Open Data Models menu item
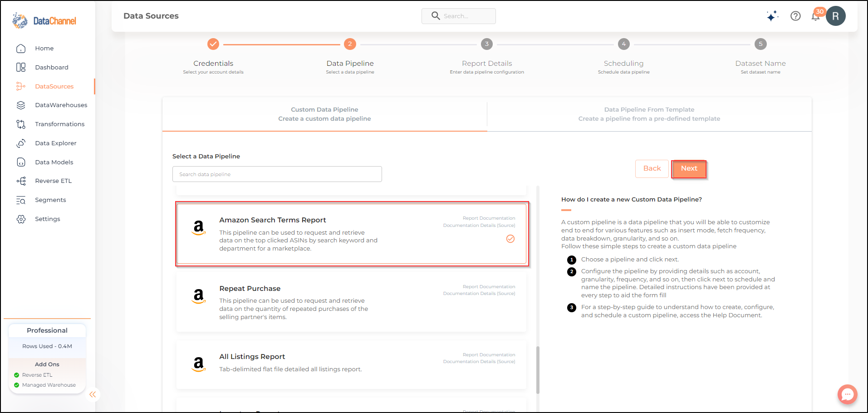The height and width of the screenshot is (413, 868). tap(54, 162)
